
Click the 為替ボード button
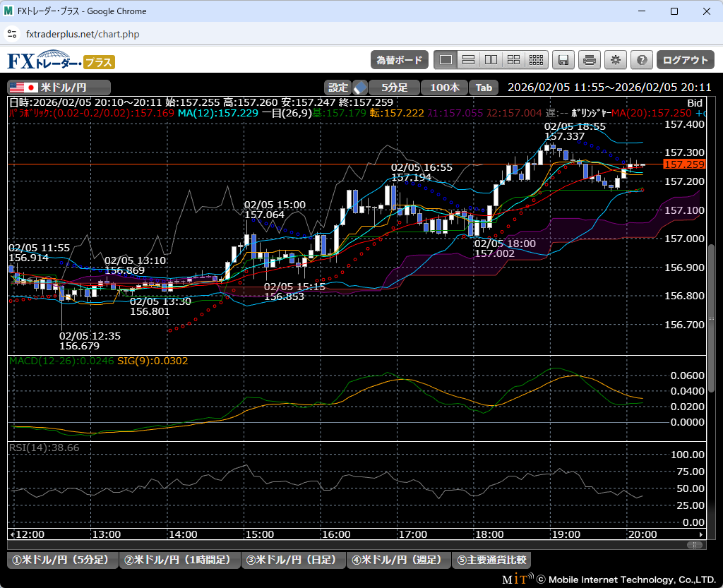(x=399, y=60)
